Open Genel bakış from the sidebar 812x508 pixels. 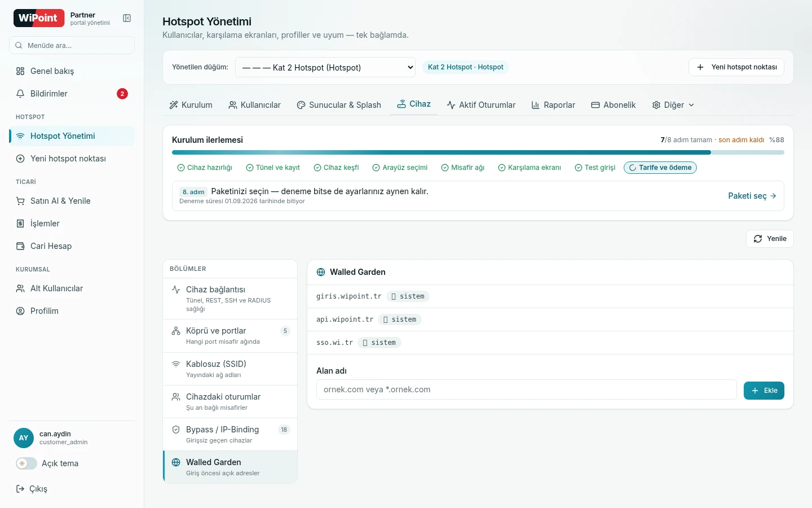(x=72, y=71)
